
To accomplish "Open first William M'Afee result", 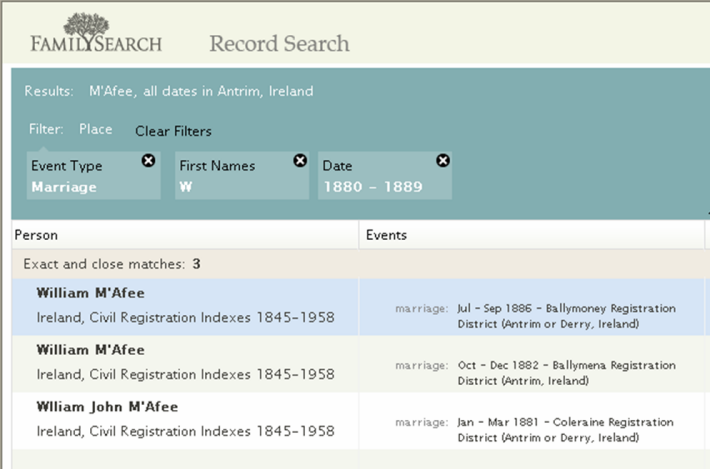I will coord(91,293).
